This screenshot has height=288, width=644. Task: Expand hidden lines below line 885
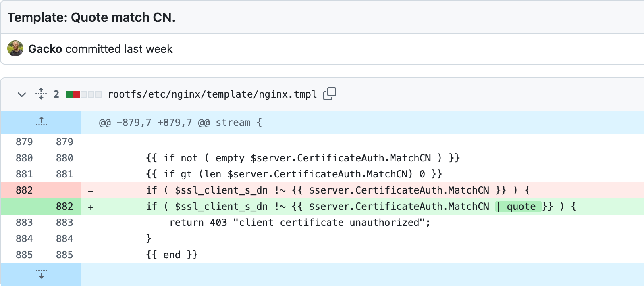[x=41, y=274]
